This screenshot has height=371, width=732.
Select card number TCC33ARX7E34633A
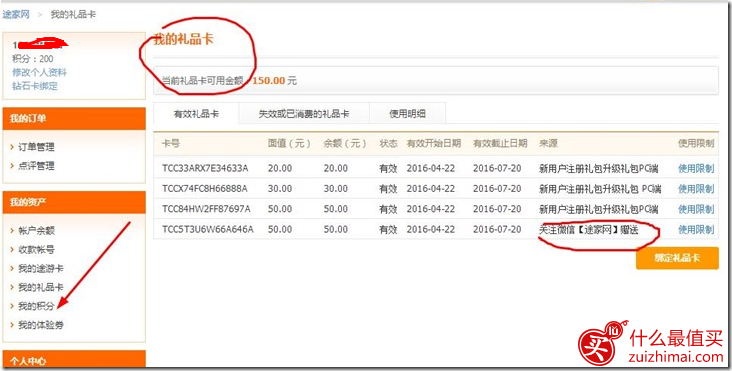(205, 168)
